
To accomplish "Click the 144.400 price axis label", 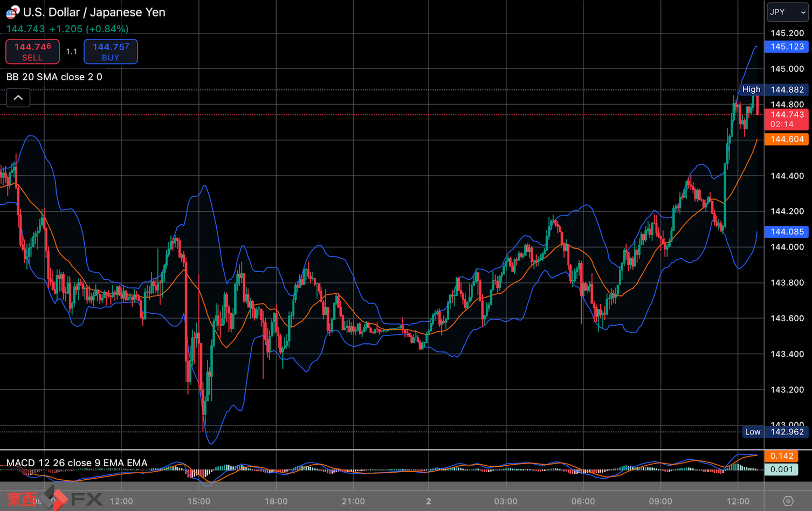I will [787, 176].
